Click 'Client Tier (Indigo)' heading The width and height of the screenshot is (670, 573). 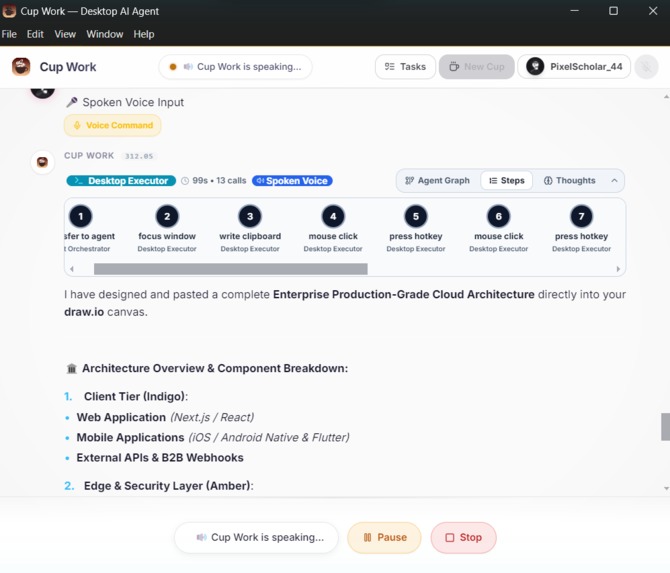coord(135,397)
